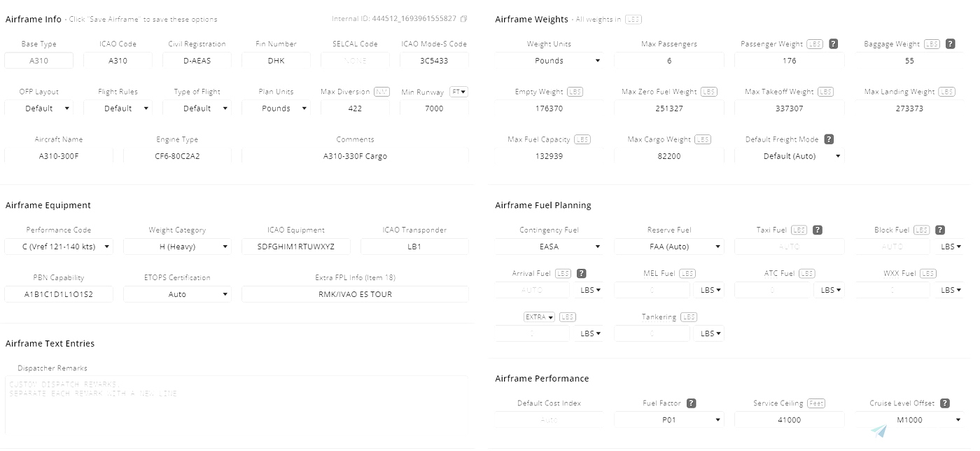Open the Weight Units dropdown
This screenshot has height=451, width=980.
pos(549,61)
